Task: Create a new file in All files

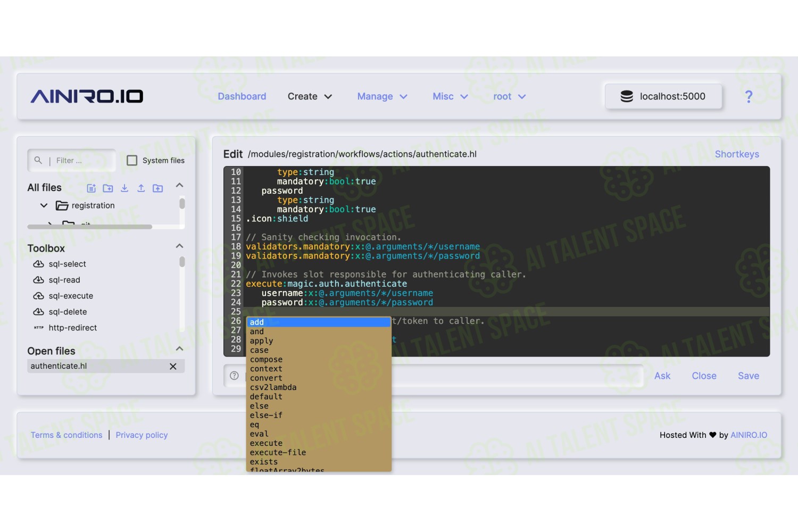Action: pos(92,188)
